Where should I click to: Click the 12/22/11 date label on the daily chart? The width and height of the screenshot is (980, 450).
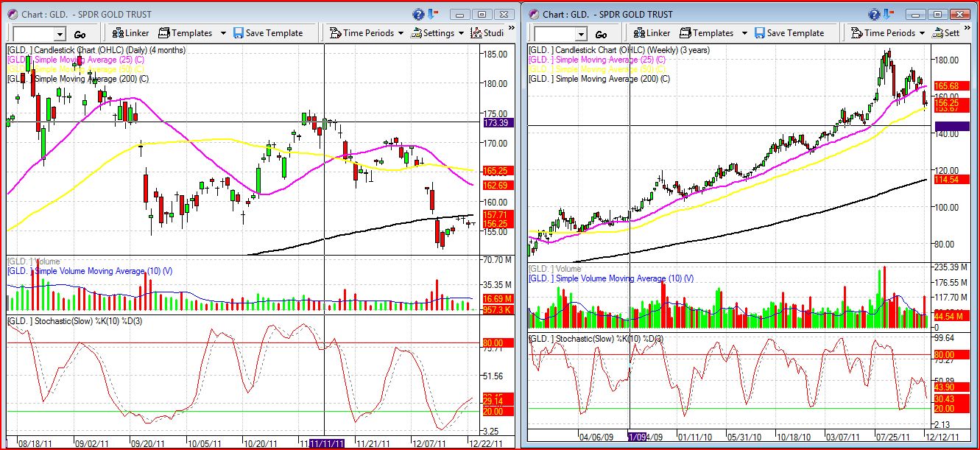[x=486, y=444]
